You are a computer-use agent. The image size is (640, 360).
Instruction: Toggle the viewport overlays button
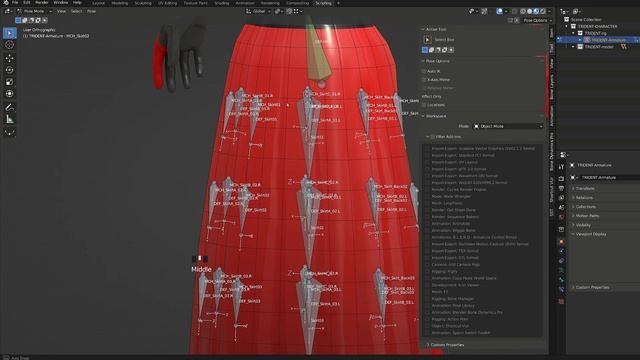point(499,11)
